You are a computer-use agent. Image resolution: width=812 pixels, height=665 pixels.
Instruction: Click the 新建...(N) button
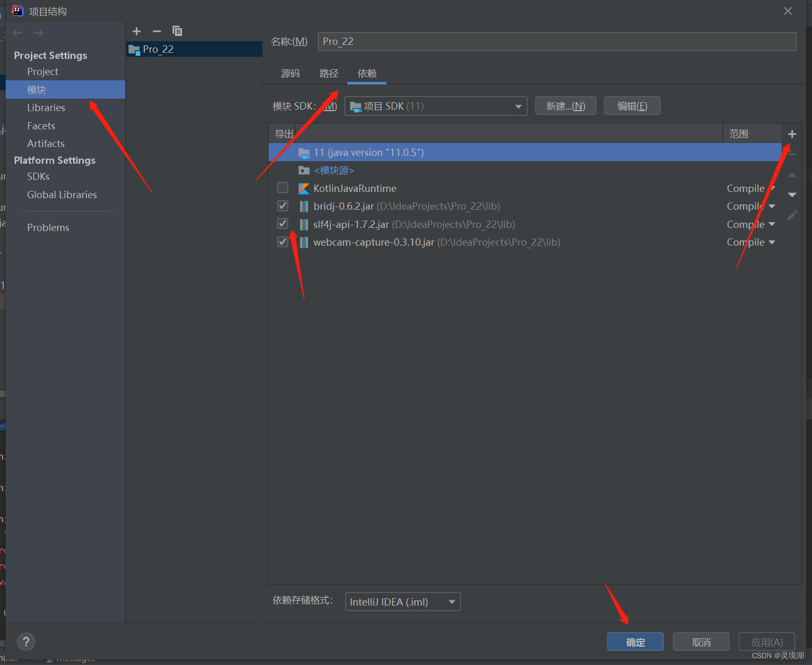point(565,106)
